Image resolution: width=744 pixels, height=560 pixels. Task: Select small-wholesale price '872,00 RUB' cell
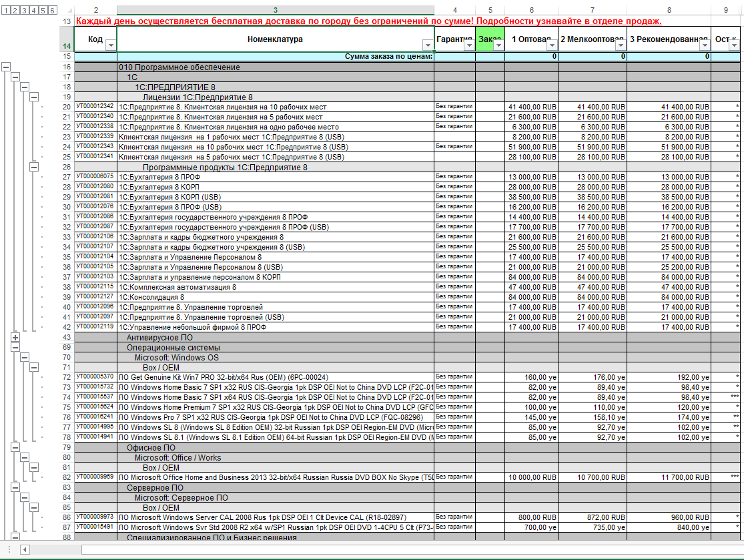tap(593, 517)
